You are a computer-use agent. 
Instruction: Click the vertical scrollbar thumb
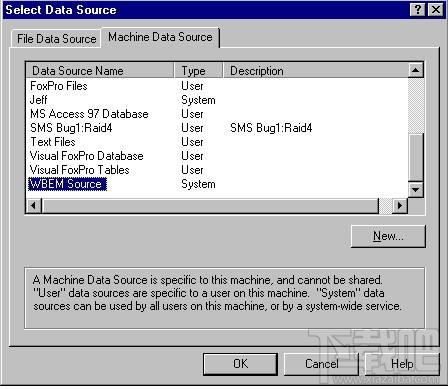point(416,158)
